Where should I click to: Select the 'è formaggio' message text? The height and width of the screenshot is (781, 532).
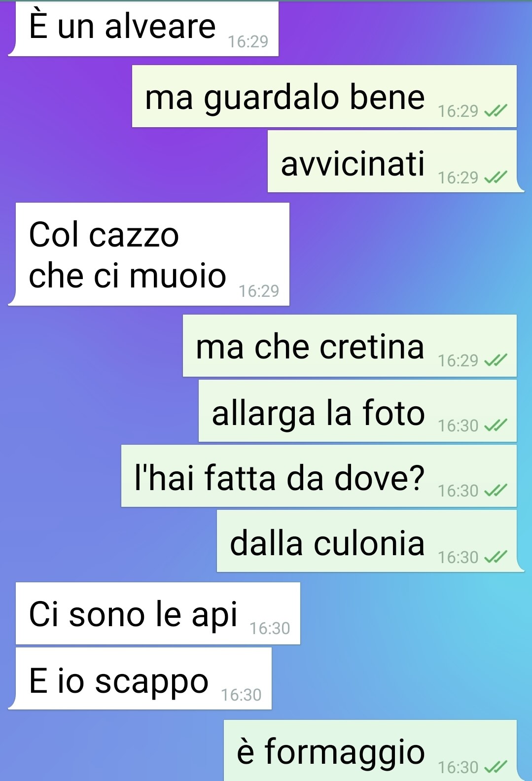(x=331, y=752)
